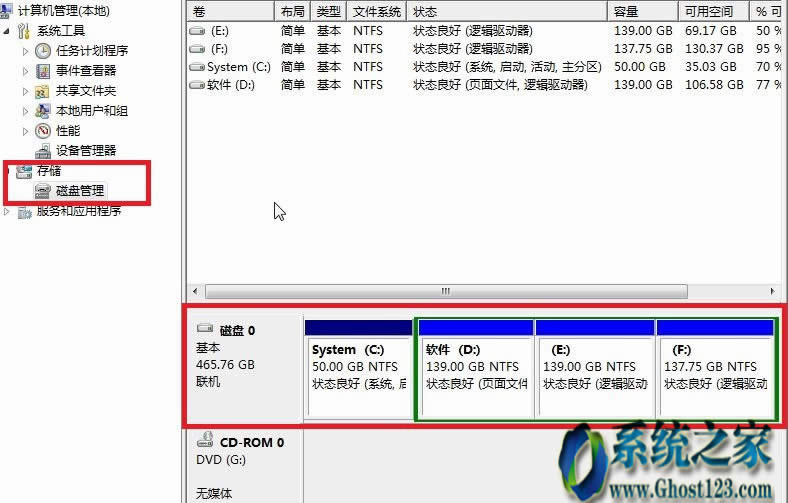Select 磁盘管理 in the tree

(x=80, y=191)
